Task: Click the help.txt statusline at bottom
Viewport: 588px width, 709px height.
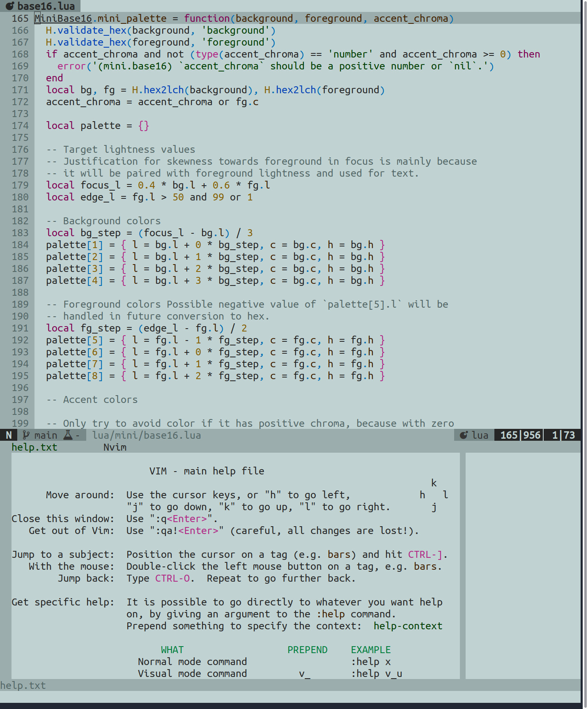Action: click(x=23, y=685)
